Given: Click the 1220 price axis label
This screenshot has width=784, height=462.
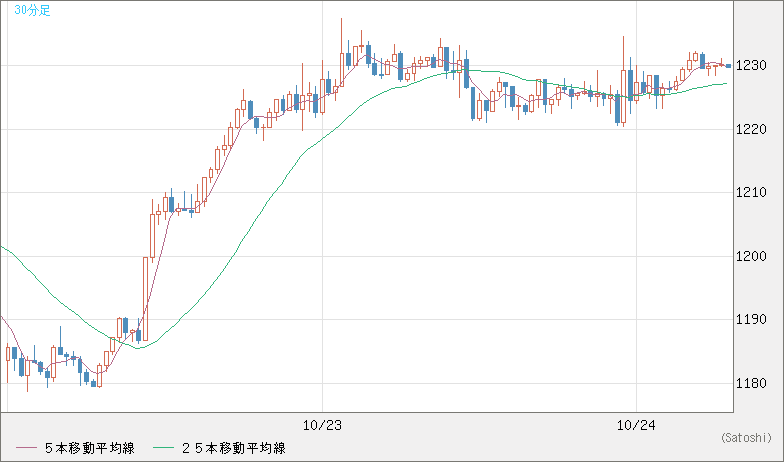Looking at the screenshot, I should (x=752, y=130).
